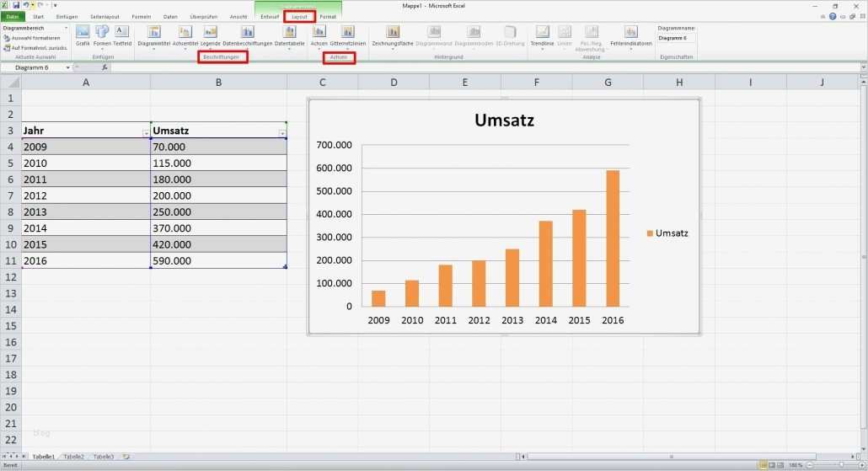
Task: Switch to the Start ribbon tab
Action: coord(38,17)
